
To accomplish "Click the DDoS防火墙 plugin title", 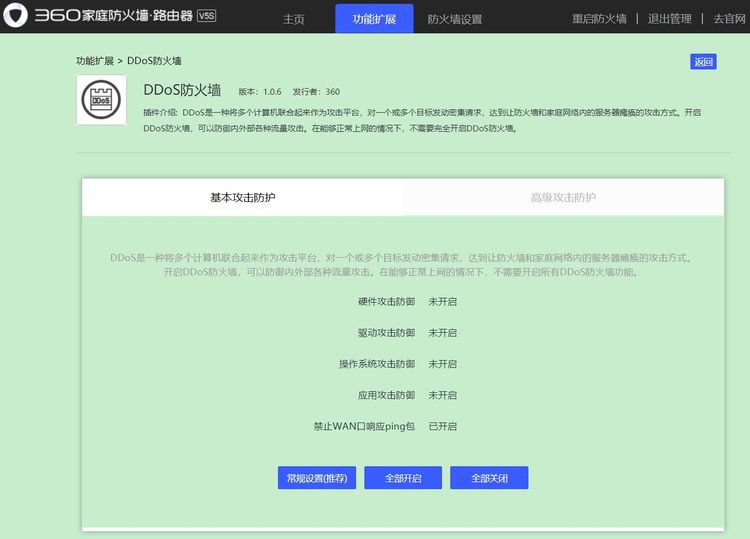I will click(x=182, y=90).
